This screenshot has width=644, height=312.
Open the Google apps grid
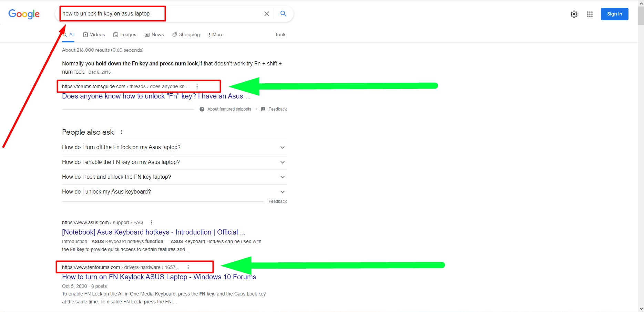pyautogui.click(x=590, y=14)
